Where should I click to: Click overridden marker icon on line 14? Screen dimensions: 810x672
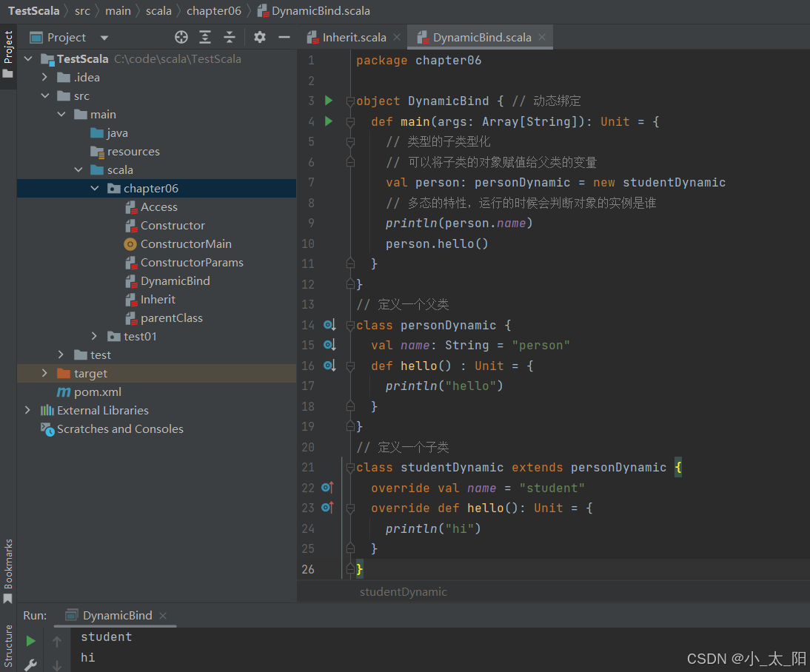pos(329,325)
